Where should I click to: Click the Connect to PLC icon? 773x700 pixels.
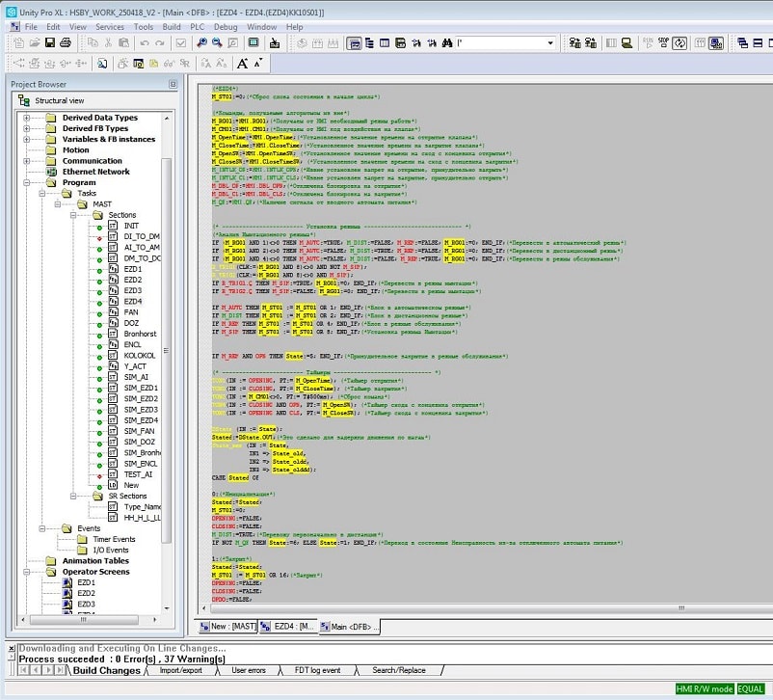574,43
